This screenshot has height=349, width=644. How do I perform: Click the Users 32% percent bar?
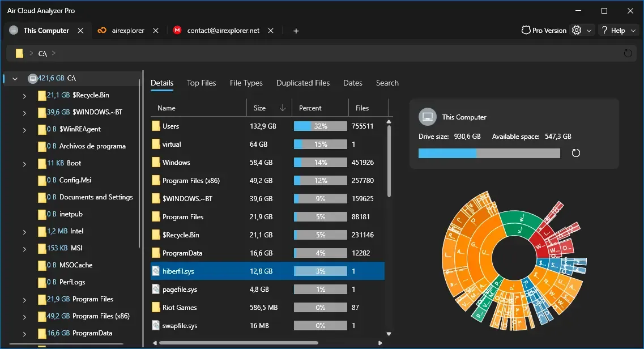[x=321, y=126]
